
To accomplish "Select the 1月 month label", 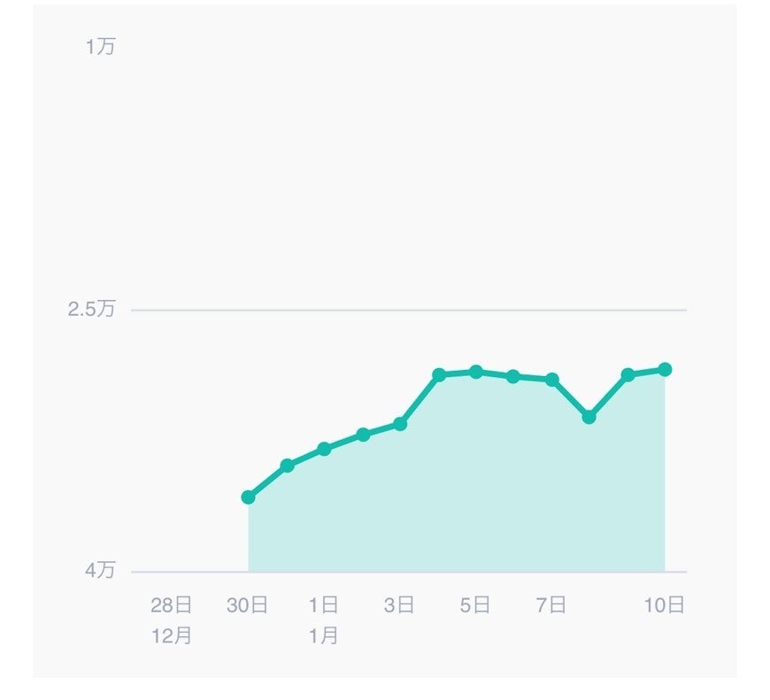I will (x=324, y=635).
